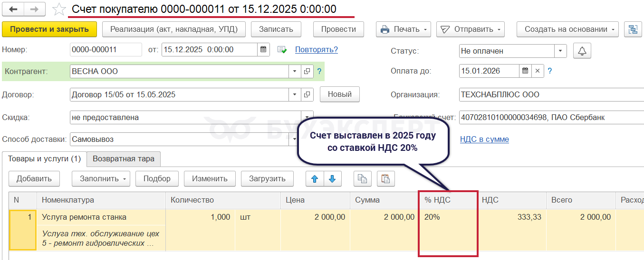Move row down with blue down arrow
Screen dimensions: 644x260
[x=332, y=179]
